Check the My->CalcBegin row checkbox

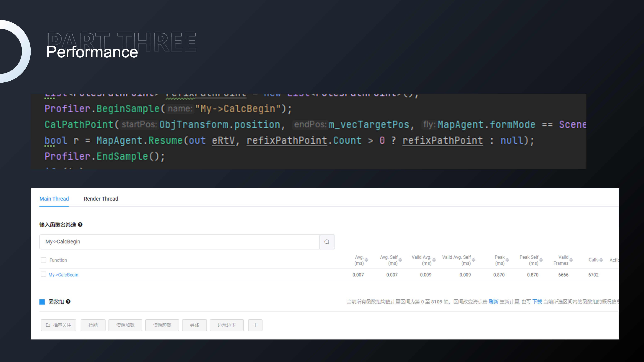pyautogui.click(x=43, y=274)
